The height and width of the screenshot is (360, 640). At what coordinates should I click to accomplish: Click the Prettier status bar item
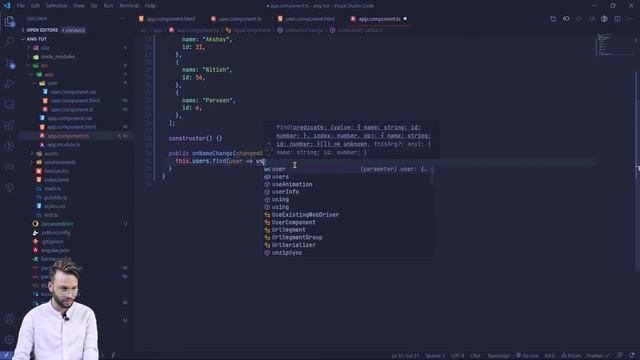[x=598, y=356]
